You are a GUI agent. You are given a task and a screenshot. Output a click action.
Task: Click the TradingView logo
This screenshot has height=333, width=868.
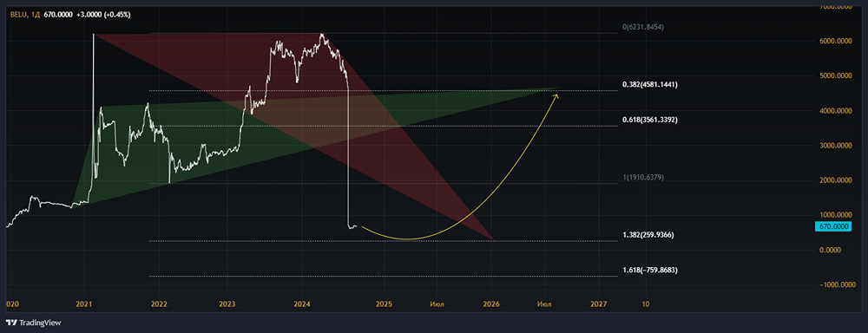pos(33,323)
